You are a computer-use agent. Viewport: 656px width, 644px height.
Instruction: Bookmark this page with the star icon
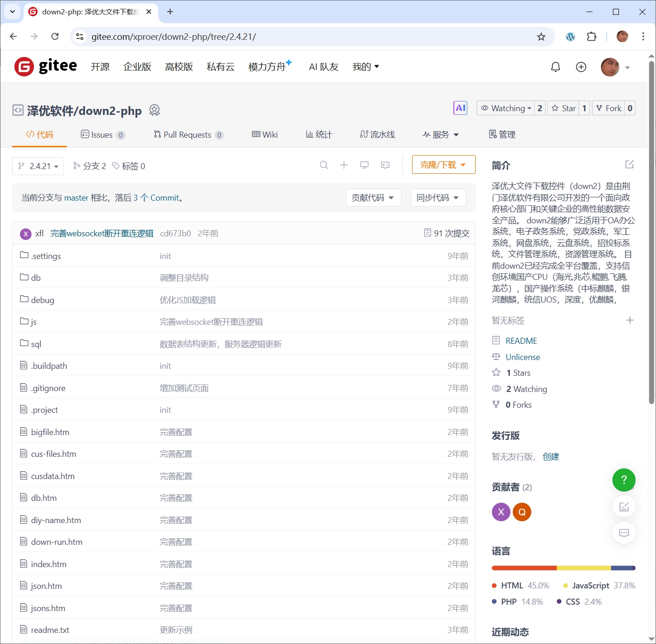coord(541,37)
